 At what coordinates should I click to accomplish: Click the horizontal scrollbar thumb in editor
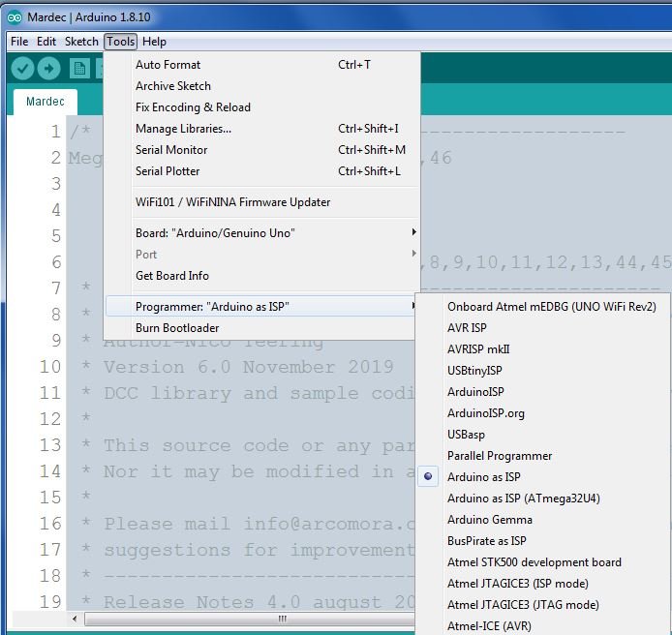(x=282, y=619)
